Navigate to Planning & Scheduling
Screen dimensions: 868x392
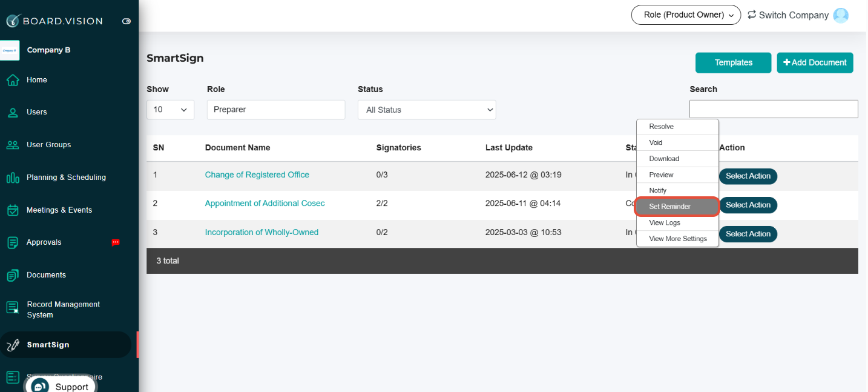[67, 178]
